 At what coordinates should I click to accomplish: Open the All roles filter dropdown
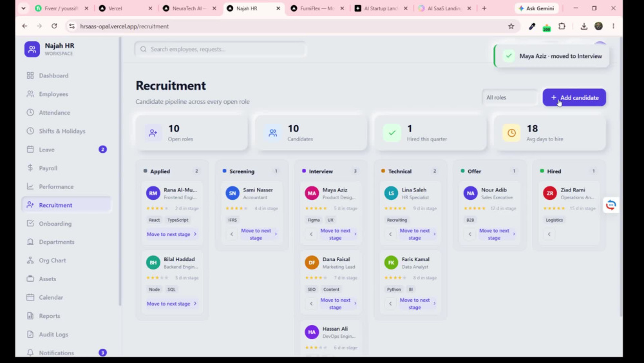509,97
